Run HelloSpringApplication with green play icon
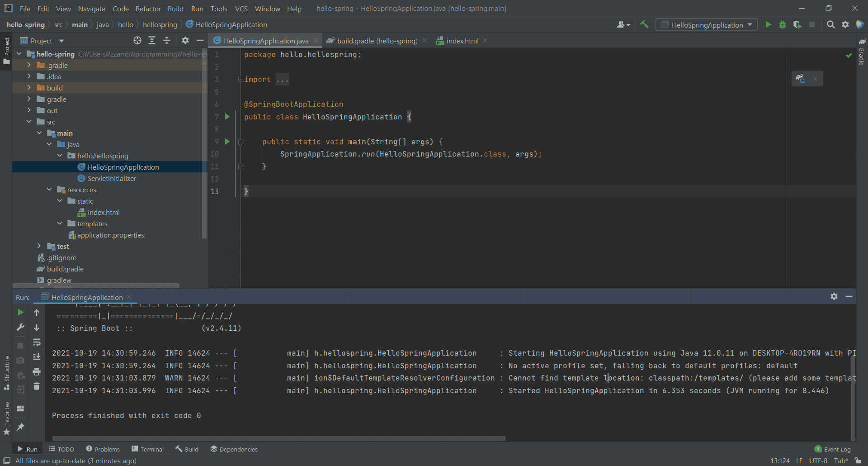Image resolution: width=868 pixels, height=466 pixels. click(768, 24)
